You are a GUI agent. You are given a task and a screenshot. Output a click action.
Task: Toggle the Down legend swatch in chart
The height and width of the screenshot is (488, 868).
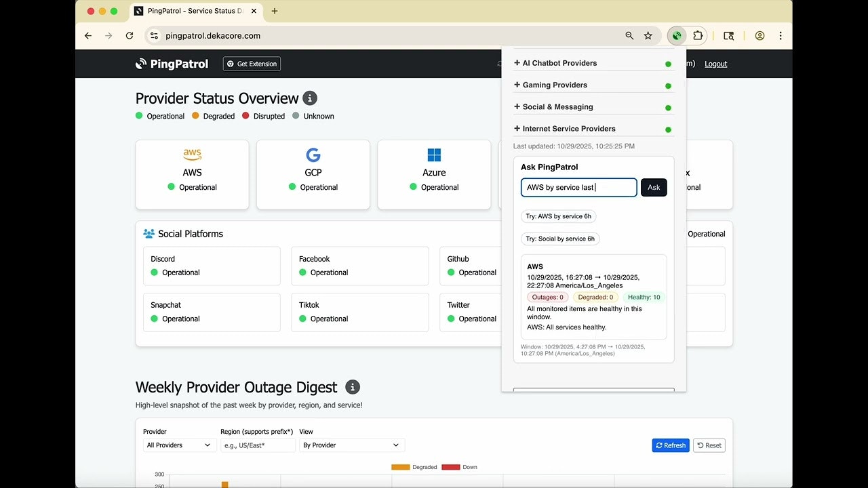pyautogui.click(x=450, y=467)
